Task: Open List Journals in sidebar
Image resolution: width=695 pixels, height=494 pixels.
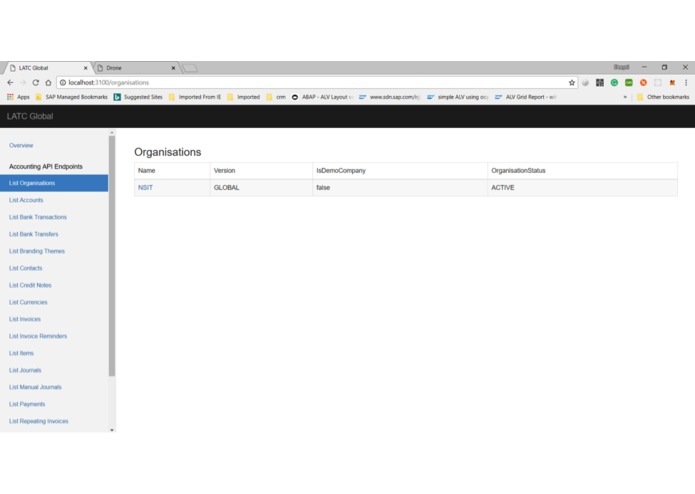Action: [x=25, y=370]
